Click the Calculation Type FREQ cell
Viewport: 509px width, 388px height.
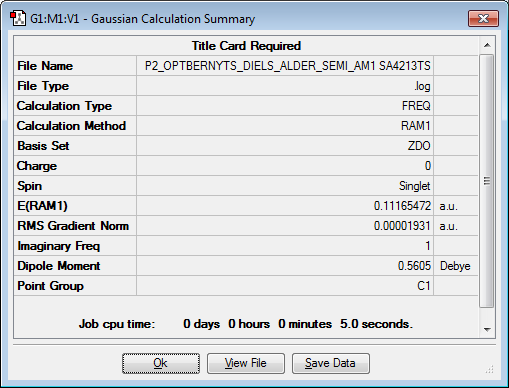point(285,106)
